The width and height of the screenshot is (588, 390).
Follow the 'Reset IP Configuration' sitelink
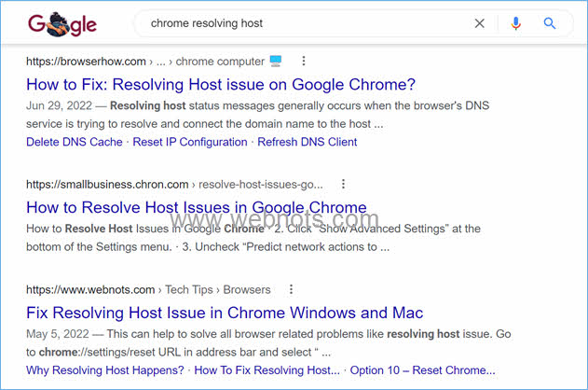190,142
